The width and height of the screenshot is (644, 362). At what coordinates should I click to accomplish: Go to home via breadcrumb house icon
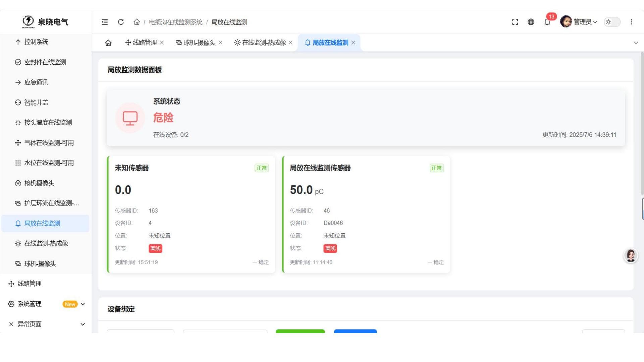pyautogui.click(x=137, y=22)
